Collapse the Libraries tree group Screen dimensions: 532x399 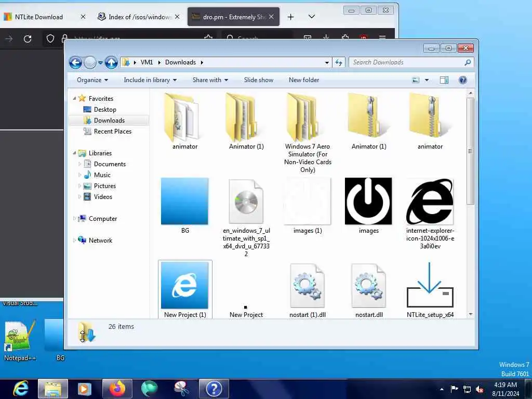(74, 153)
